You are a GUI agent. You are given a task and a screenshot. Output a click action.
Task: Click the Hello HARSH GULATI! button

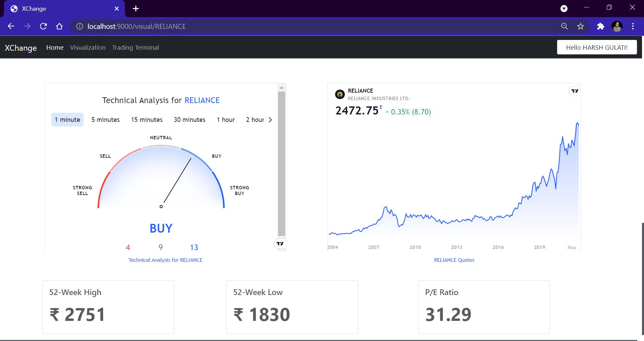597,47
